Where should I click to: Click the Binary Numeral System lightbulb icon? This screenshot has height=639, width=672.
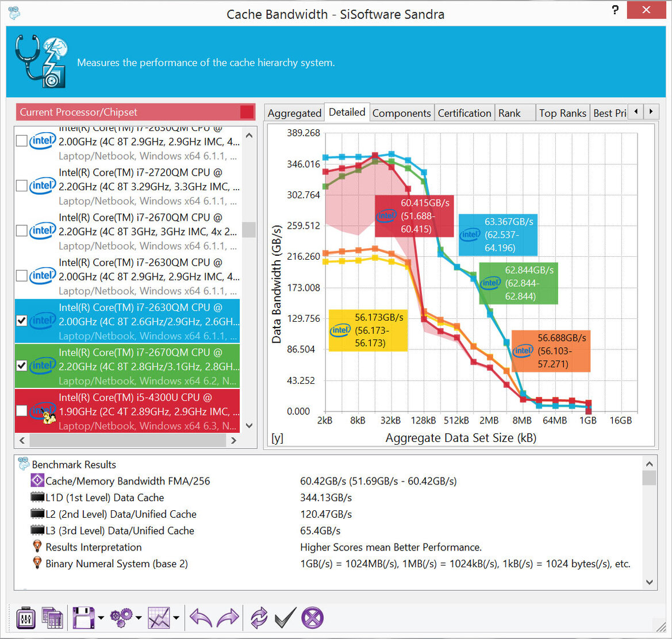[37, 563]
